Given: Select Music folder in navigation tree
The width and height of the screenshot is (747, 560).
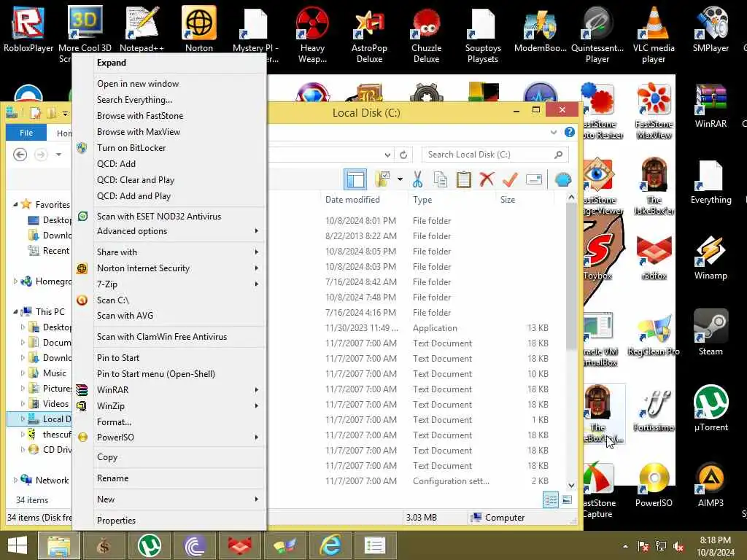Looking at the screenshot, I should pyautogui.click(x=54, y=373).
